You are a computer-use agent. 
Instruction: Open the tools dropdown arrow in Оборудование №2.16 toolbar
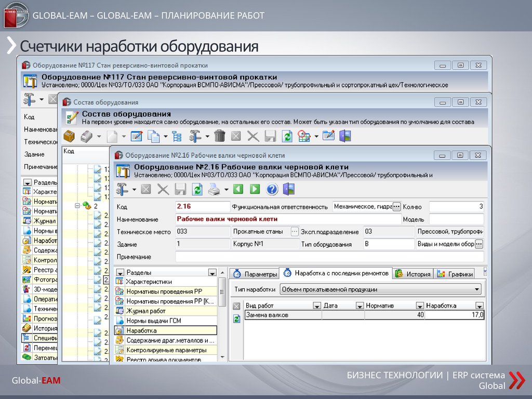[x=134, y=190]
